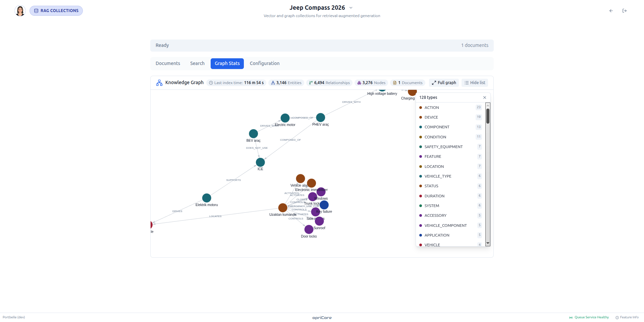Filter by SAFETY_EQUIPMENT entity type
The width and height of the screenshot is (644, 322).
click(450, 147)
